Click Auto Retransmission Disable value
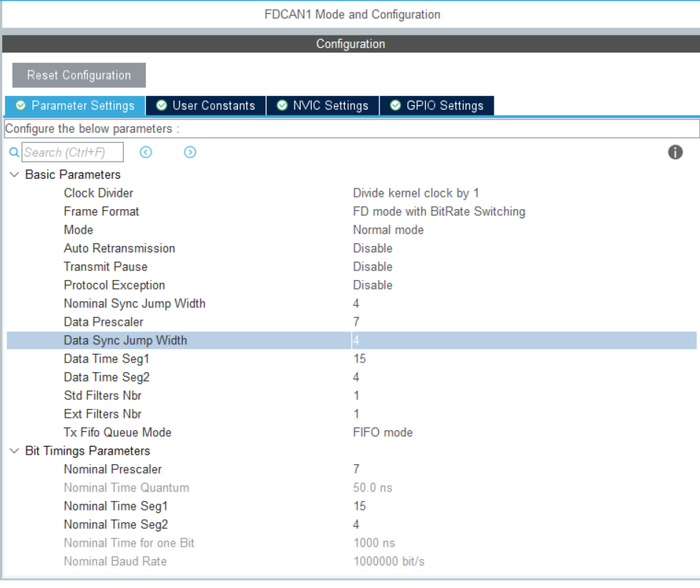 (x=373, y=248)
